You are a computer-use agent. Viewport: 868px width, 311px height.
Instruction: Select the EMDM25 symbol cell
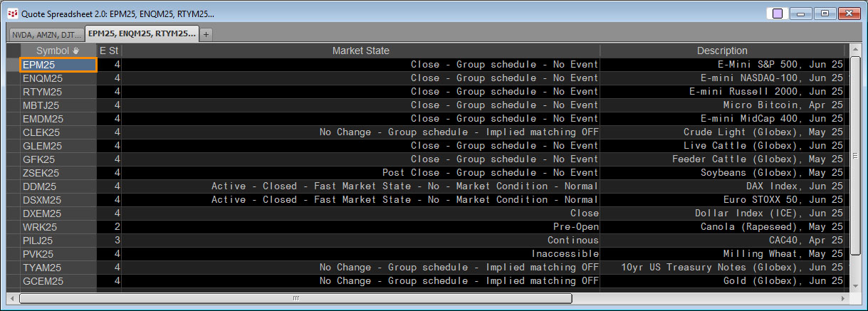pos(58,119)
